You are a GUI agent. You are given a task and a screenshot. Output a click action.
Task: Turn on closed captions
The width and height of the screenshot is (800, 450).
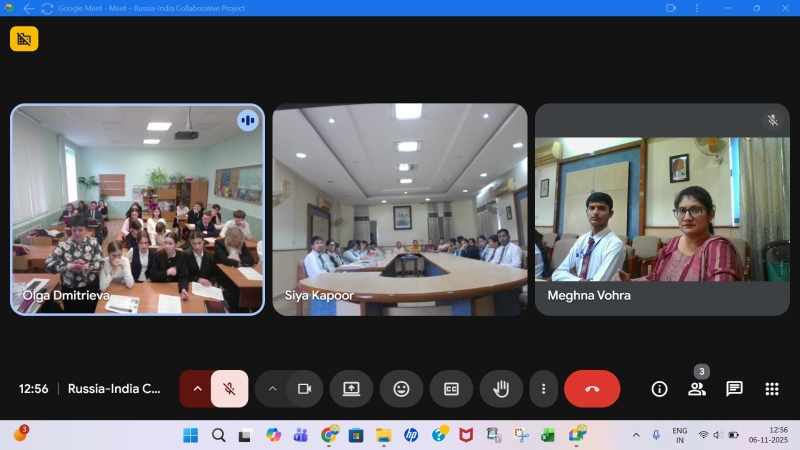451,389
